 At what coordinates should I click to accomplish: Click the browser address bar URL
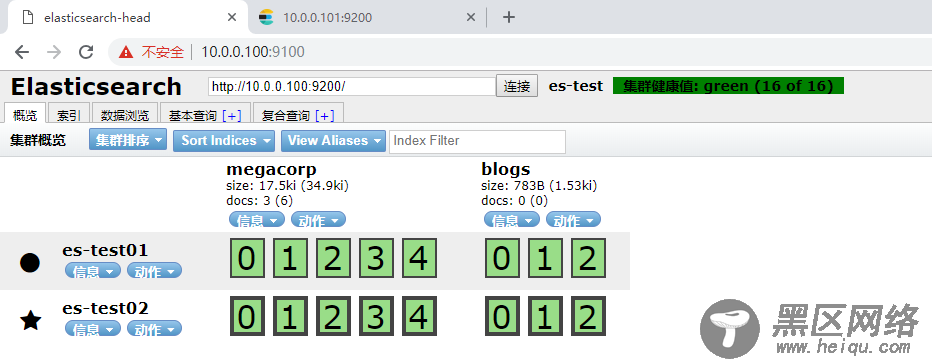tap(253, 52)
